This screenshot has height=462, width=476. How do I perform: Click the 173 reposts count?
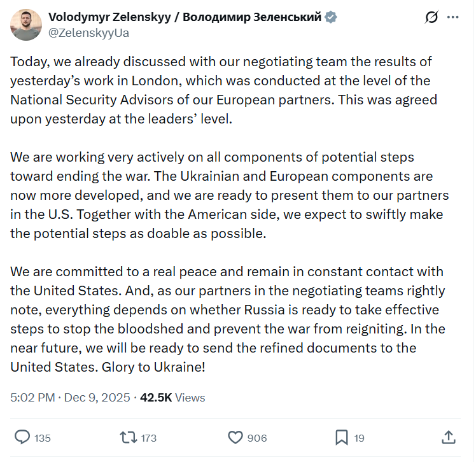(149, 438)
